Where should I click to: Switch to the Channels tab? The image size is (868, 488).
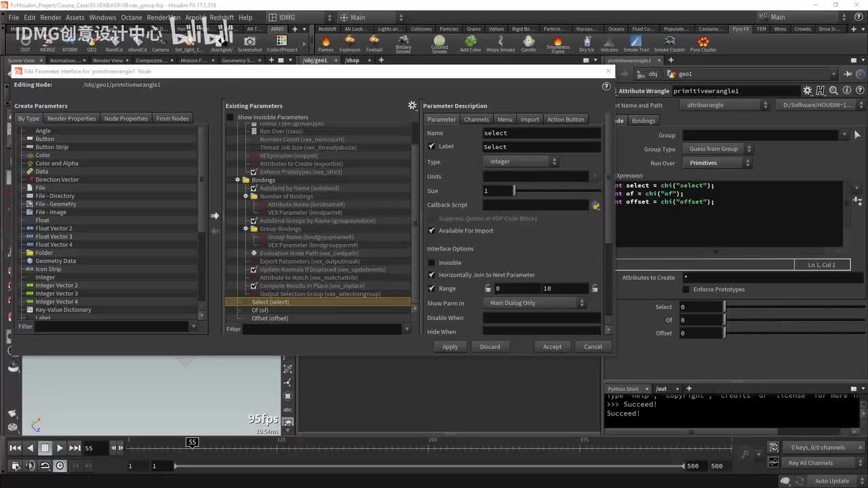[x=476, y=119]
